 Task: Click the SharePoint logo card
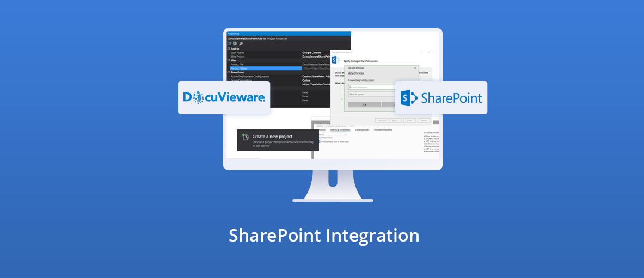pos(441,97)
